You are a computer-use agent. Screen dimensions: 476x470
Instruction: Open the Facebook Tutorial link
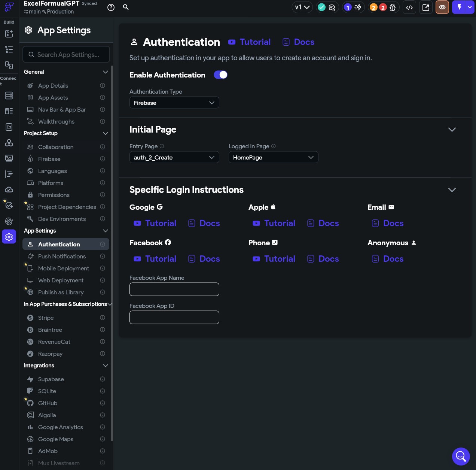click(155, 259)
